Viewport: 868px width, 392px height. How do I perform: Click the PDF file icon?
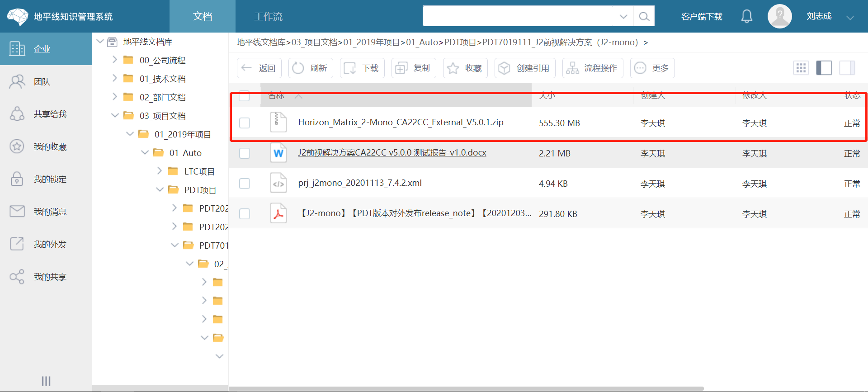(x=278, y=213)
